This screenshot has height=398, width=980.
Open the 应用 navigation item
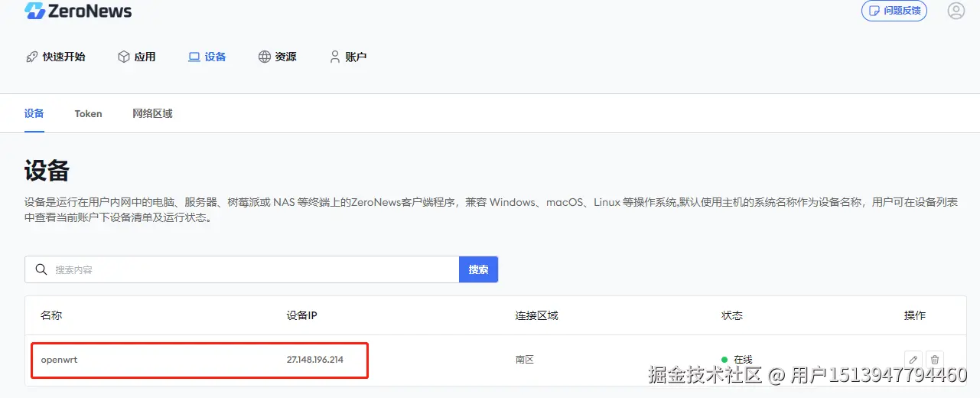[x=136, y=57]
